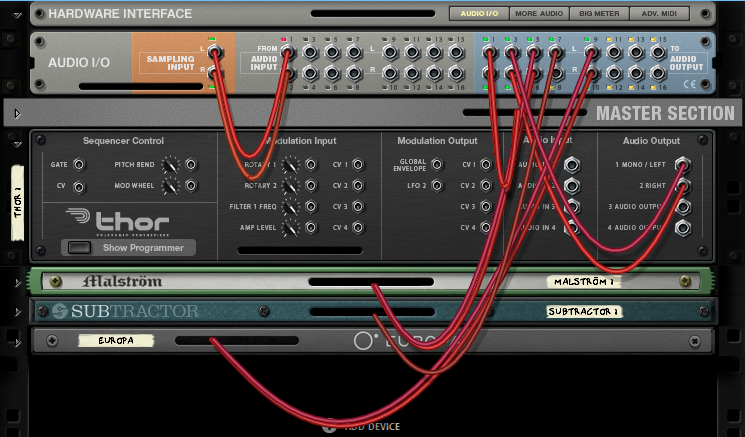Rename the MALSTRÖM 1 tape label
The image size is (745, 437).
click(x=583, y=282)
